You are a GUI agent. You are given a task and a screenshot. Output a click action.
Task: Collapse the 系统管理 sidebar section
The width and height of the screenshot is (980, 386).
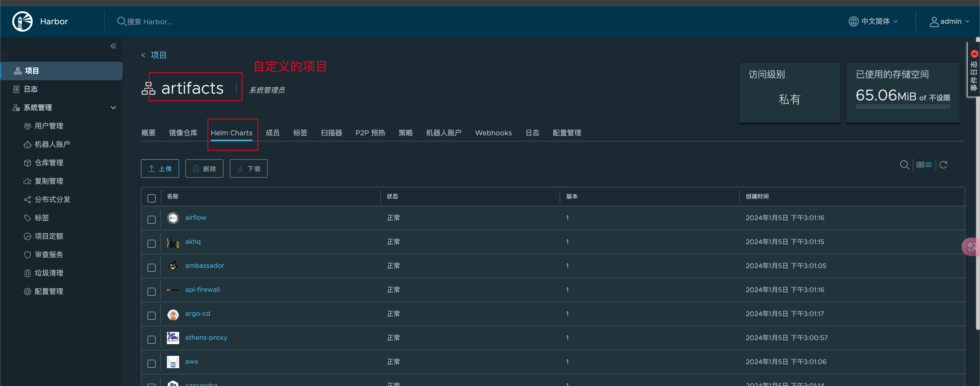point(113,108)
